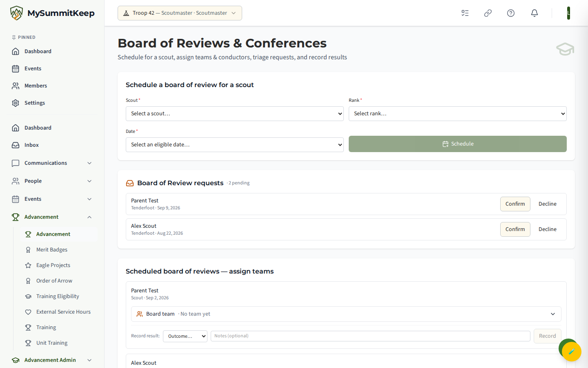The height and width of the screenshot is (368, 588).
Task: Open pinned Events in sidebar
Action: pos(52,69)
